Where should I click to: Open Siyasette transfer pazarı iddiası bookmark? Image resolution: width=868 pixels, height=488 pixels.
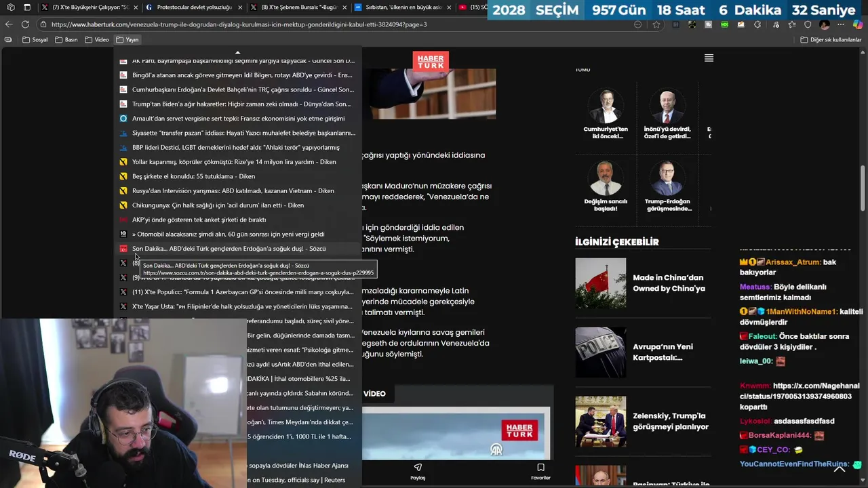(x=237, y=133)
